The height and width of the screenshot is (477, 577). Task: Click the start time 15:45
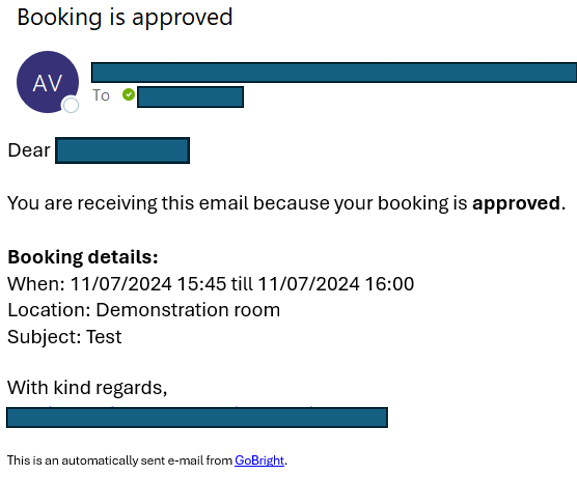[x=201, y=284]
